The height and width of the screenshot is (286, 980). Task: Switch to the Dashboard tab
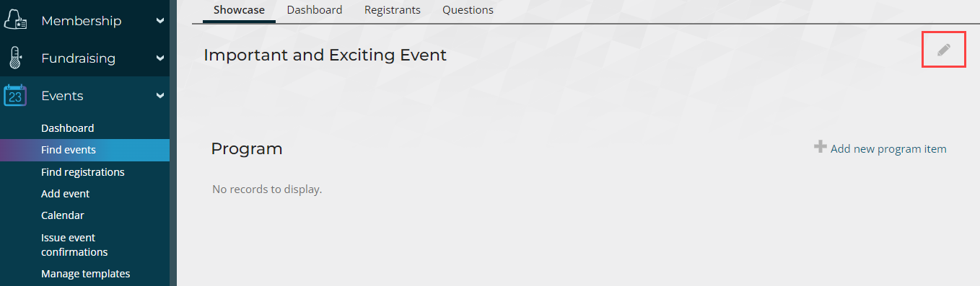[x=315, y=10]
